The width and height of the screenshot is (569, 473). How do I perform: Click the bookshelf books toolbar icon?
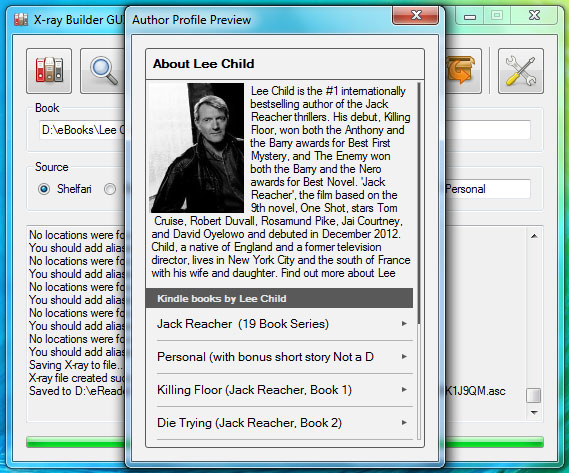point(49,71)
